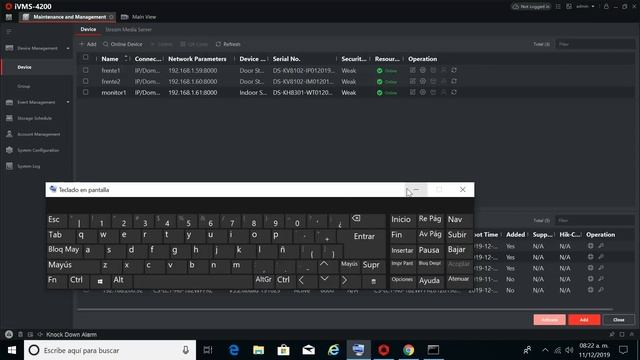
Task: Click refresh icon in monitor1 row
Action: click(x=454, y=92)
